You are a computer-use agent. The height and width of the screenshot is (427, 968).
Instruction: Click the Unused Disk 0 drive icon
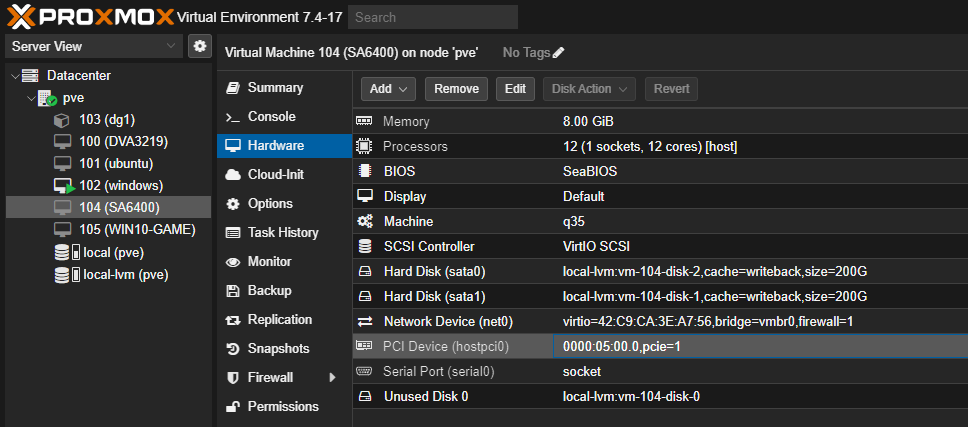pos(365,396)
